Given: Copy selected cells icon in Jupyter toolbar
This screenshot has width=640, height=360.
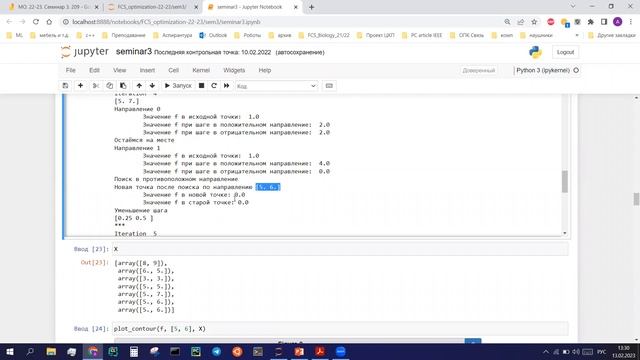Looking at the screenshot, I should point(109,86).
